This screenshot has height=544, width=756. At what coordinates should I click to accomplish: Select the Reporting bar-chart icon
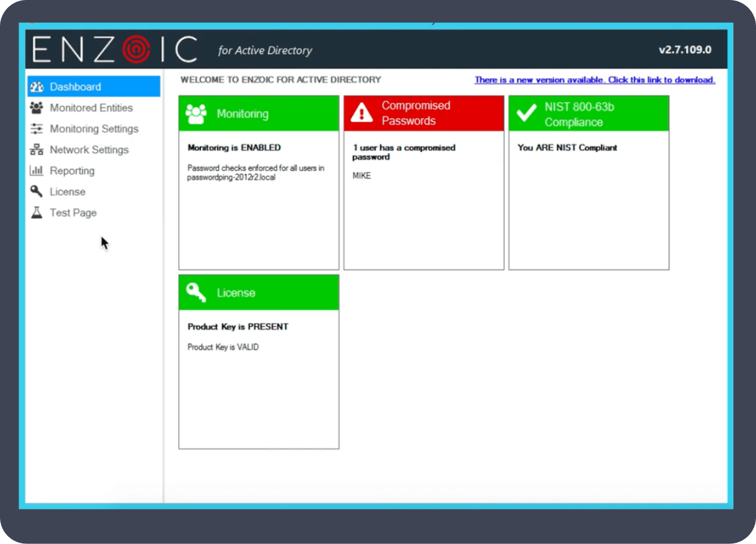[37, 170]
